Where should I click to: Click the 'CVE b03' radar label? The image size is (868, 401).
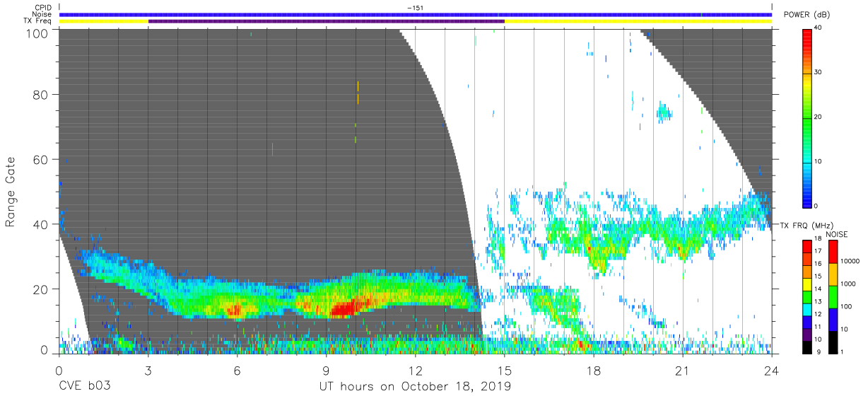coord(85,386)
